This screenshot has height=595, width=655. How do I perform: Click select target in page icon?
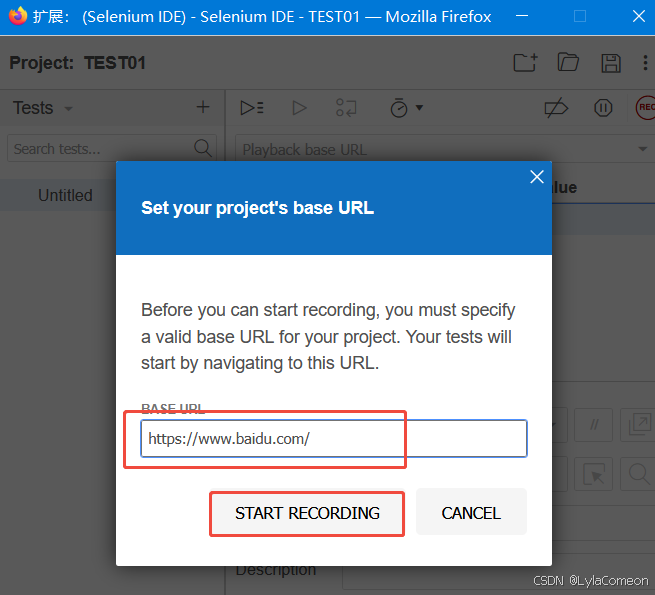[x=594, y=474]
